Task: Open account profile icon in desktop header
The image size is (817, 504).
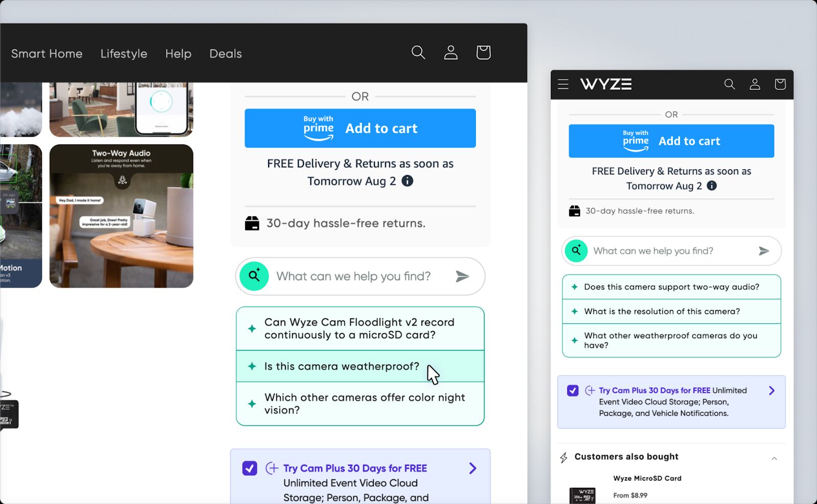Action: coord(450,53)
